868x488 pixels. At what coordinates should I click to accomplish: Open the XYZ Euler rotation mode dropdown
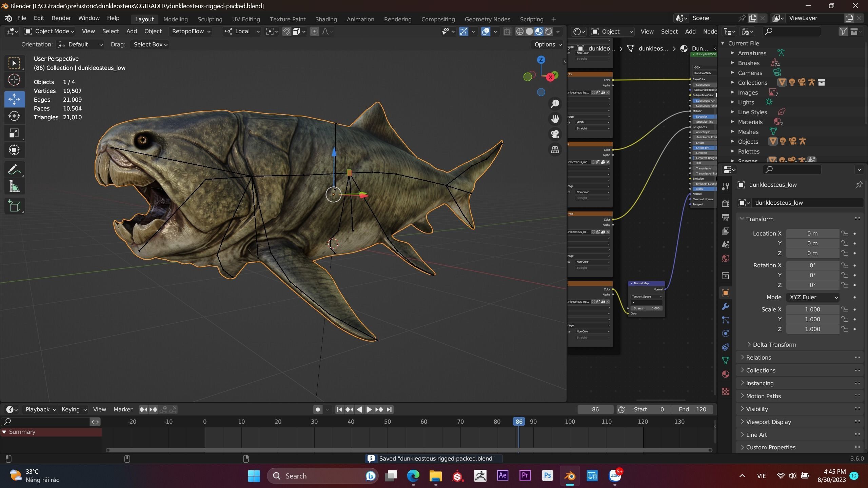(x=813, y=297)
